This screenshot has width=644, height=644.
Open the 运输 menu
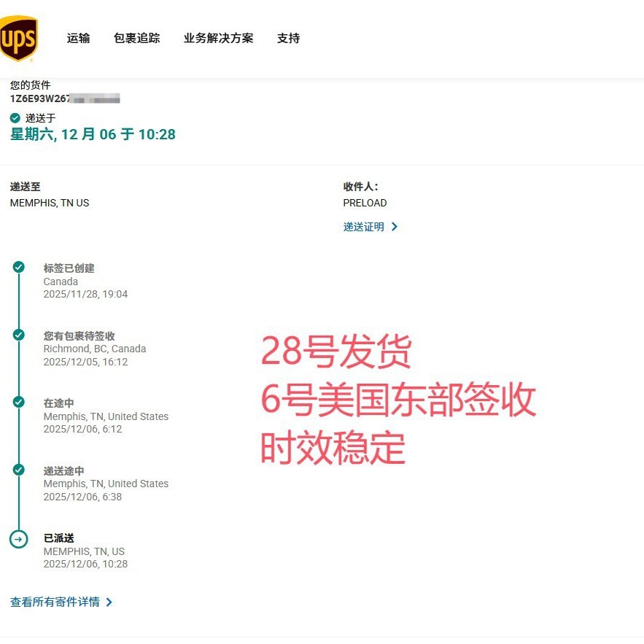79,38
